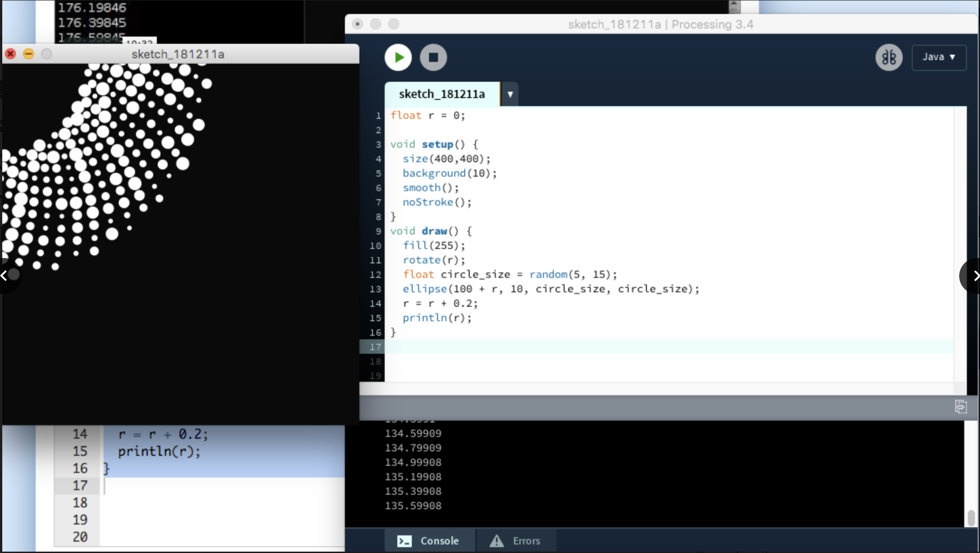Click 'println(r);' in Processing editor
This screenshot has height=553, width=980.
tap(437, 318)
